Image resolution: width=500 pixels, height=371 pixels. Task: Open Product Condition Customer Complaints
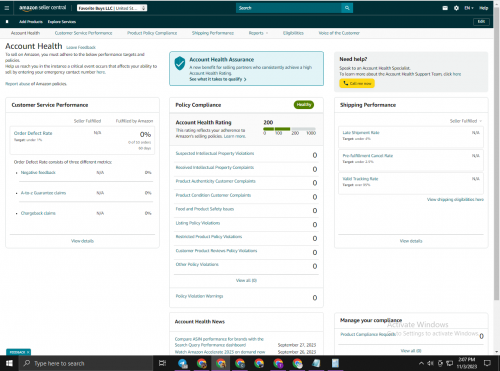213,195
